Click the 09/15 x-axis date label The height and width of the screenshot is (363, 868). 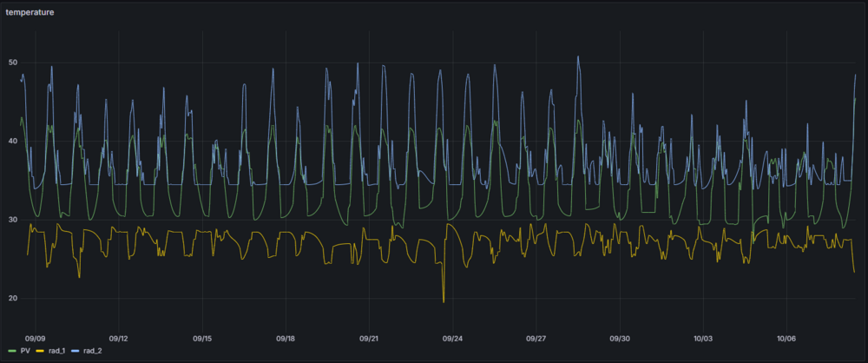click(202, 339)
